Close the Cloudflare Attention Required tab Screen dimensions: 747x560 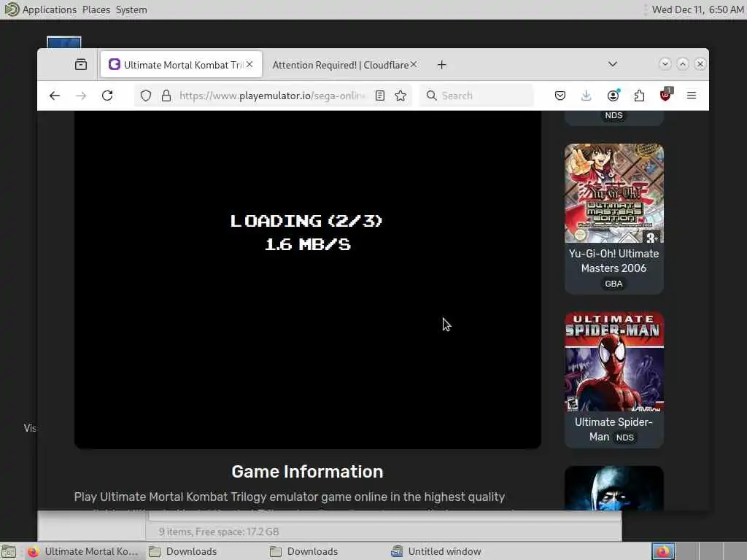414,64
